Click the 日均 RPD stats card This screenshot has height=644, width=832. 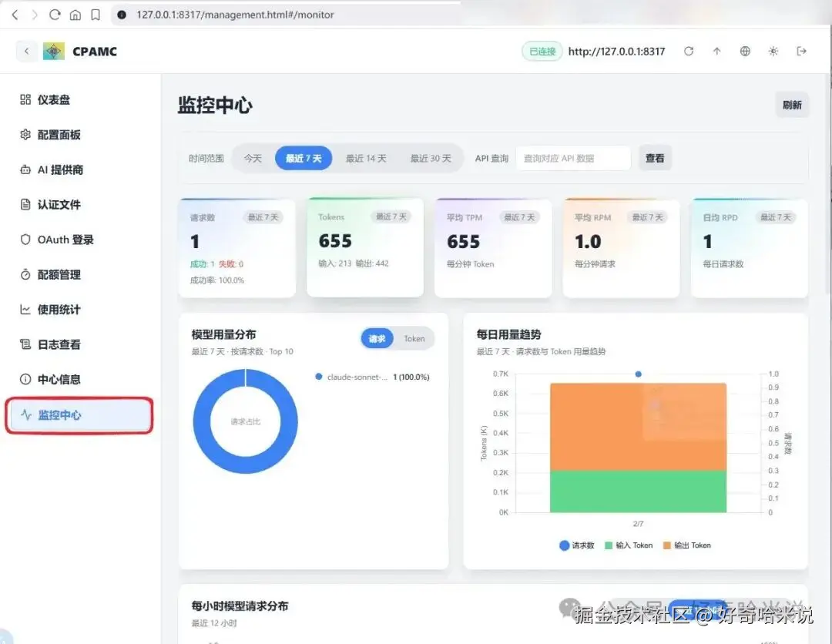click(x=750, y=248)
